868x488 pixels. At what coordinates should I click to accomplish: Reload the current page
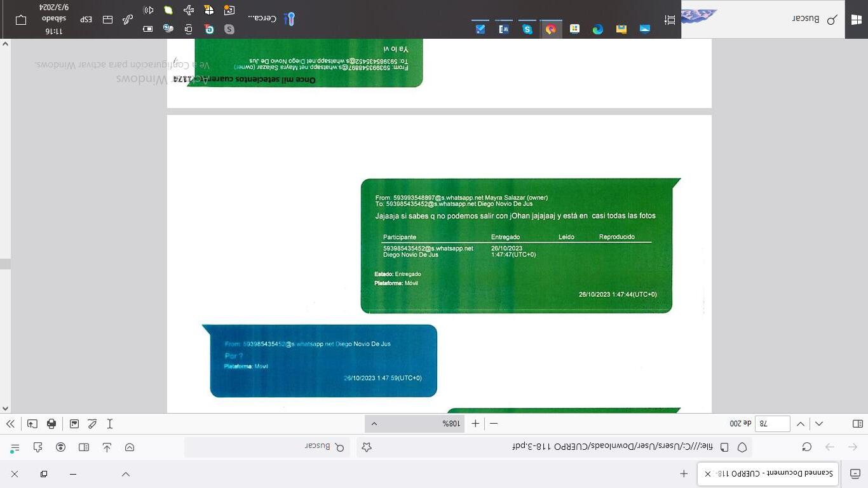tap(807, 447)
